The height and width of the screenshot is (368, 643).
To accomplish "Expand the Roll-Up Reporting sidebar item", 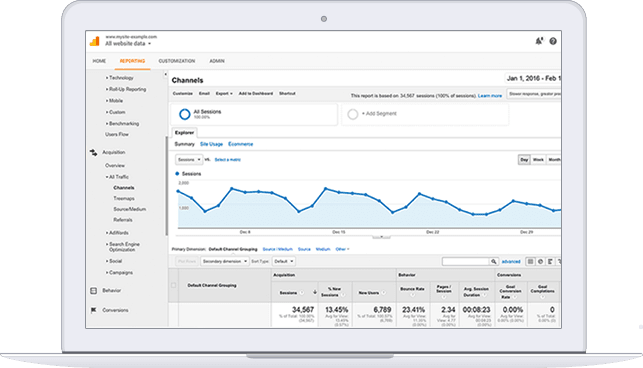I will [126, 89].
